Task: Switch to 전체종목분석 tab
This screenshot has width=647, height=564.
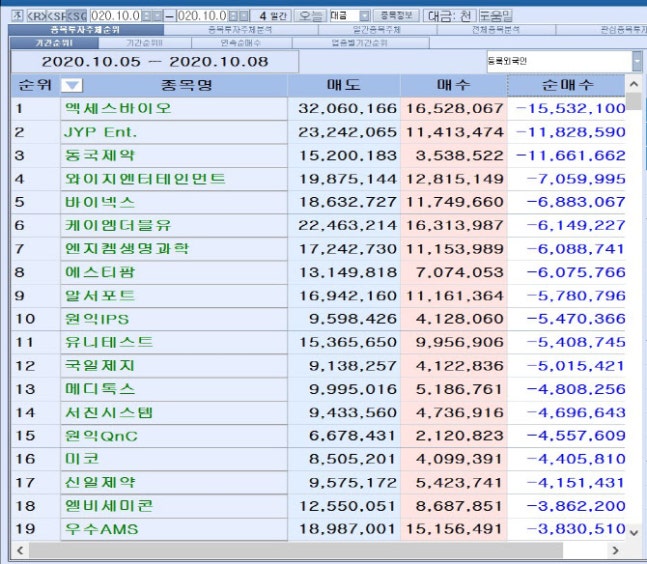Action: (x=496, y=30)
